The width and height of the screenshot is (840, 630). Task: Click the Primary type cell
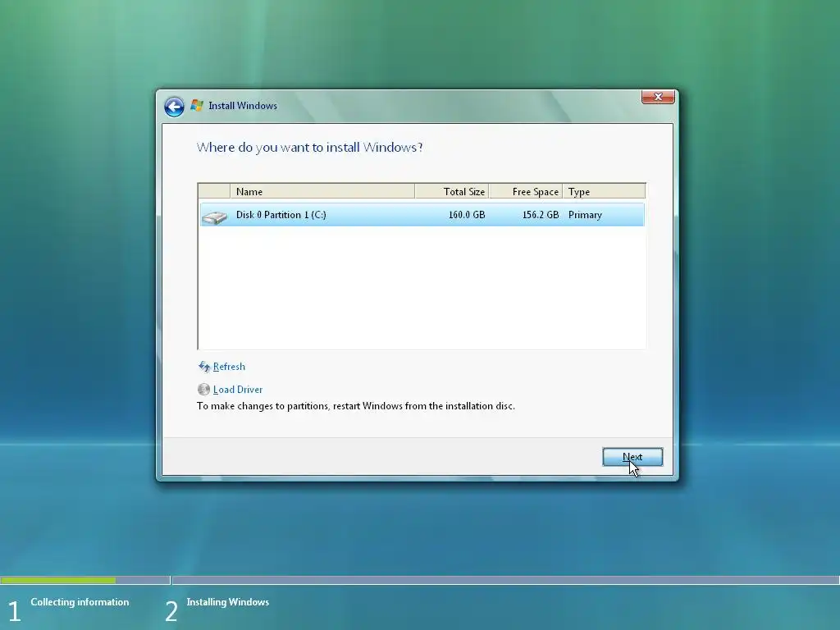point(585,215)
